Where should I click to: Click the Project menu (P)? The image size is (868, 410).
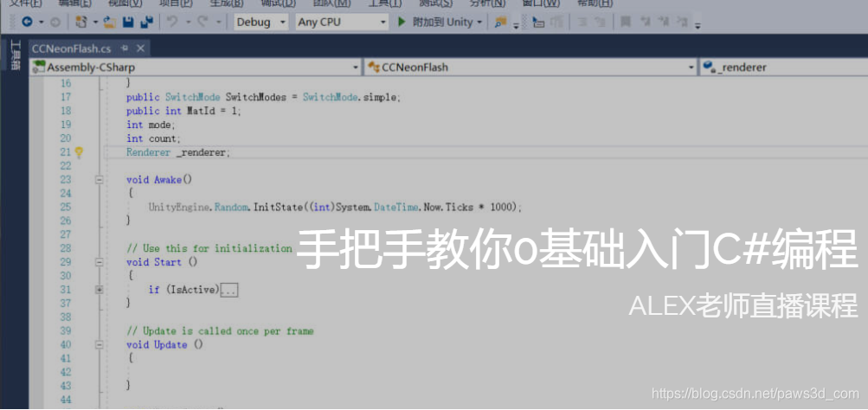176,3
